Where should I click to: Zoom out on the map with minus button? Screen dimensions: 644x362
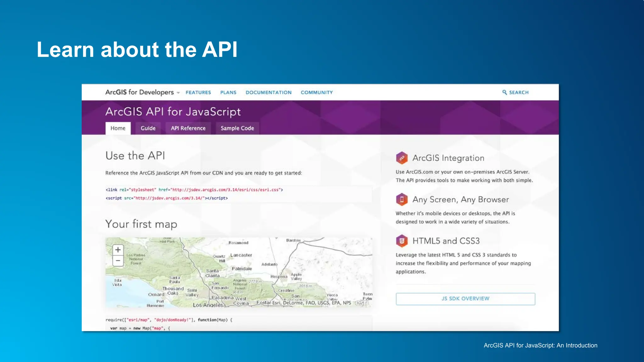pyautogui.click(x=118, y=261)
